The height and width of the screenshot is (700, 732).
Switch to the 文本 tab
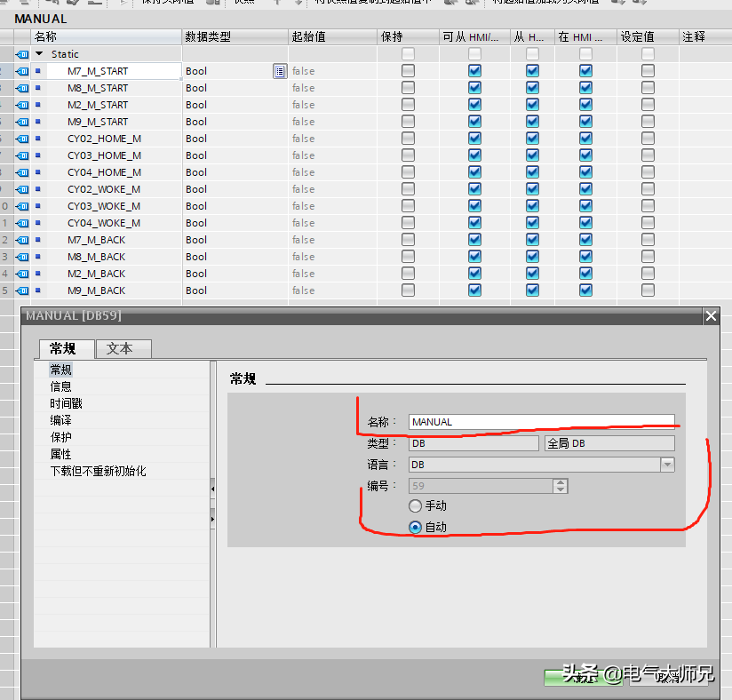(120, 349)
